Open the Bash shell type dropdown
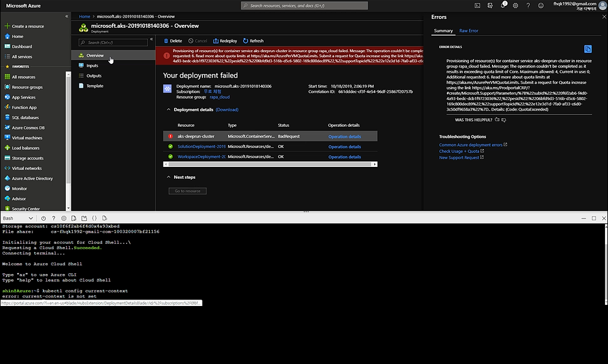 click(18, 218)
